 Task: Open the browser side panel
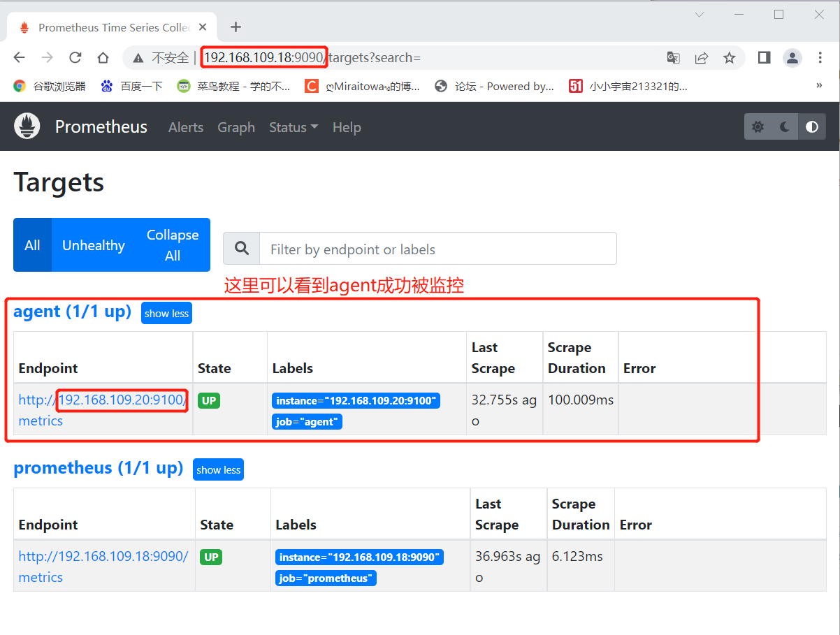click(764, 57)
